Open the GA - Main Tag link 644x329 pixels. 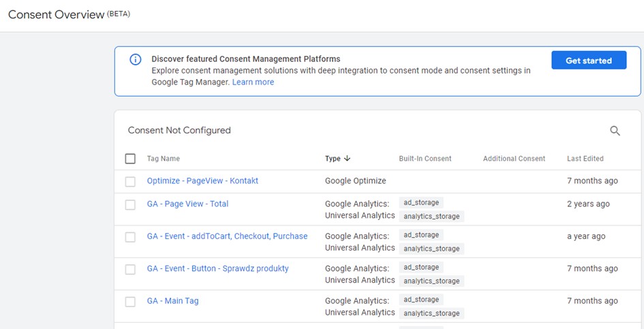click(172, 301)
